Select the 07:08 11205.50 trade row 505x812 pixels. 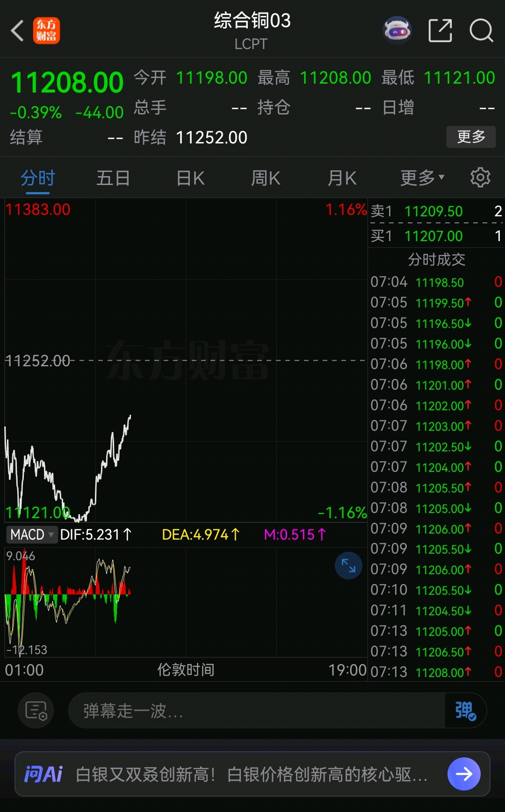(436, 487)
